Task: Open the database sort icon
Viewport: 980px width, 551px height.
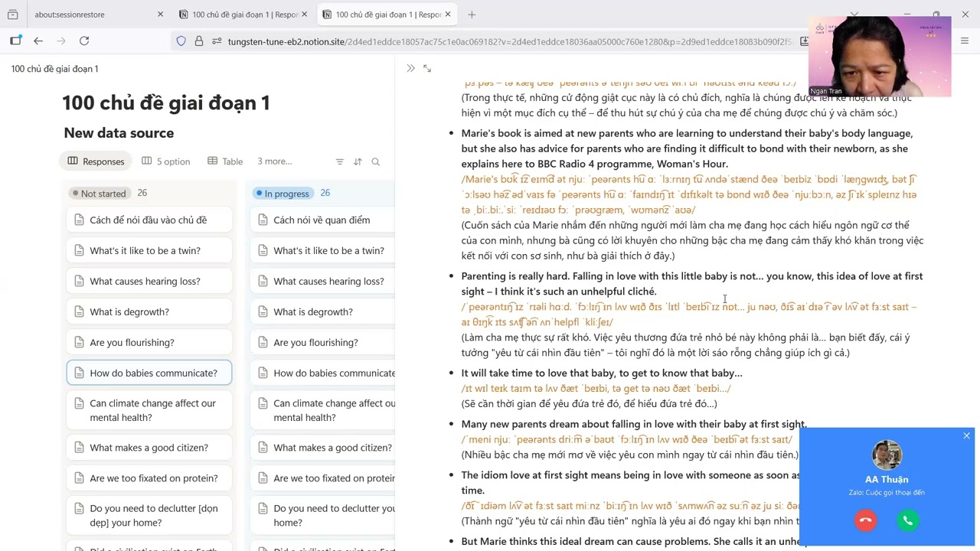Action: pyautogui.click(x=358, y=161)
